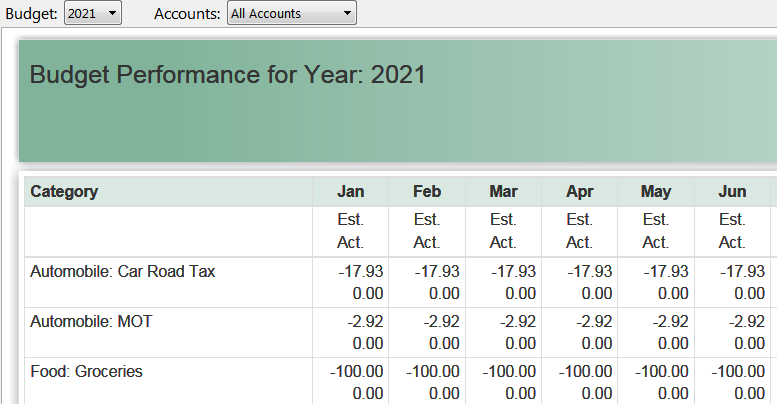Click the Automobile: MOT category
The height and width of the screenshot is (404, 777).
[91, 321]
